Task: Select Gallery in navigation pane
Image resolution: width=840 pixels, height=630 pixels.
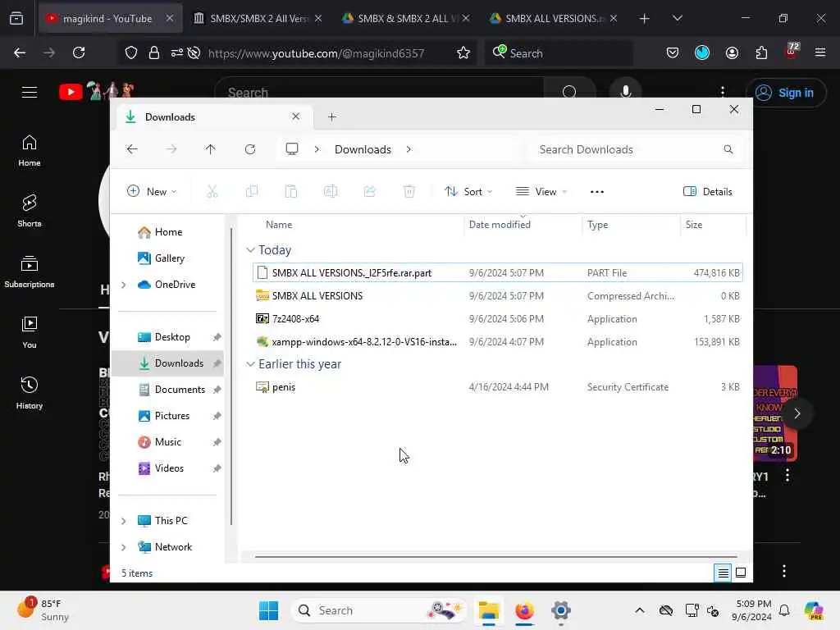Action: 169,258
